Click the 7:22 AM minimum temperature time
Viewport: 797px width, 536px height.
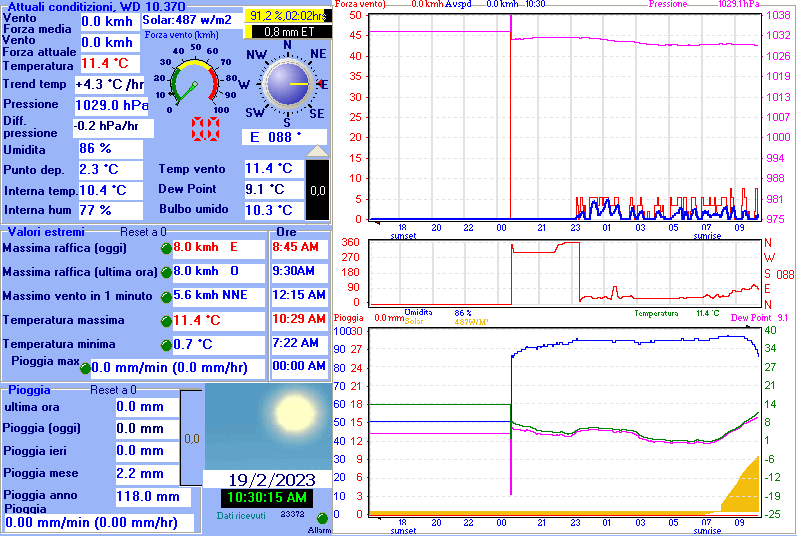click(299, 343)
